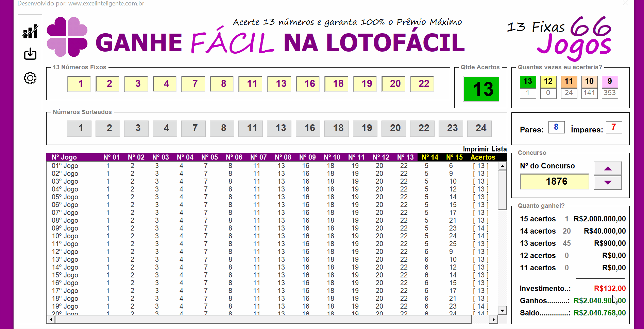Click R$900,00 prize for 13 acertos

(610, 243)
